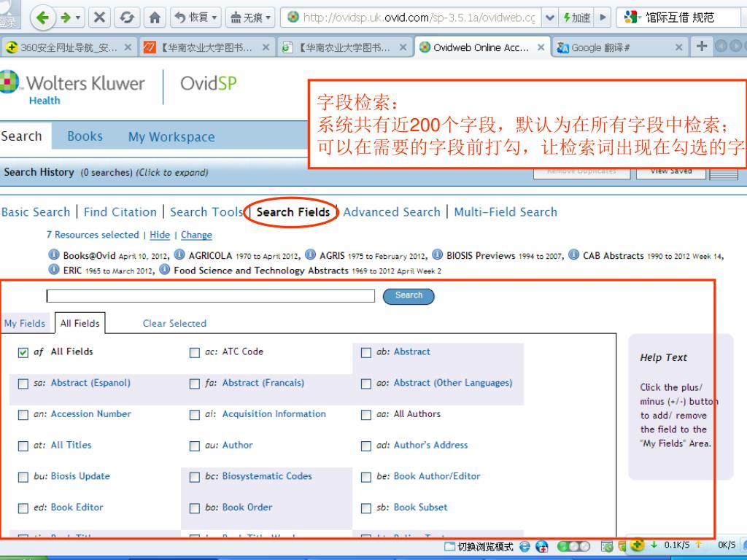Open the Acquisition Information field link
Image resolution: width=747 pixels, height=560 pixels.
coord(274,414)
